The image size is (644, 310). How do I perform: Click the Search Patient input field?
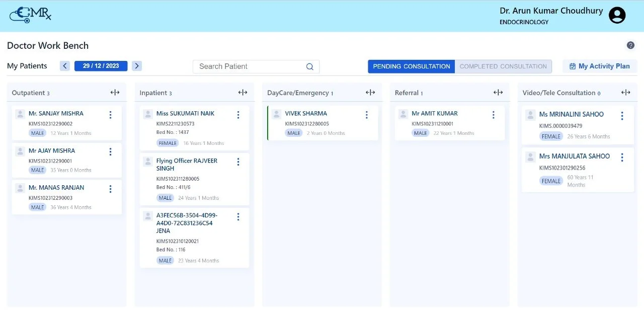(256, 66)
